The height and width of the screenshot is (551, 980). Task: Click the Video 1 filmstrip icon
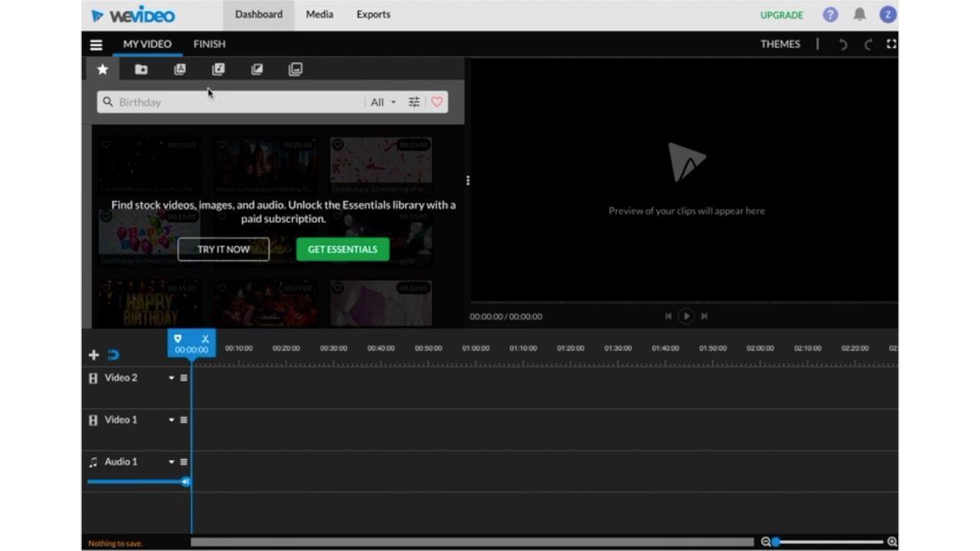pyautogui.click(x=93, y=420)
